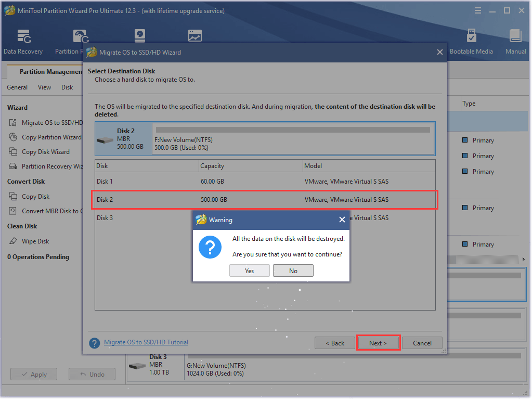Select the Partition Management tab
This screenshot has height=399, width=532.
click(45, 72)
